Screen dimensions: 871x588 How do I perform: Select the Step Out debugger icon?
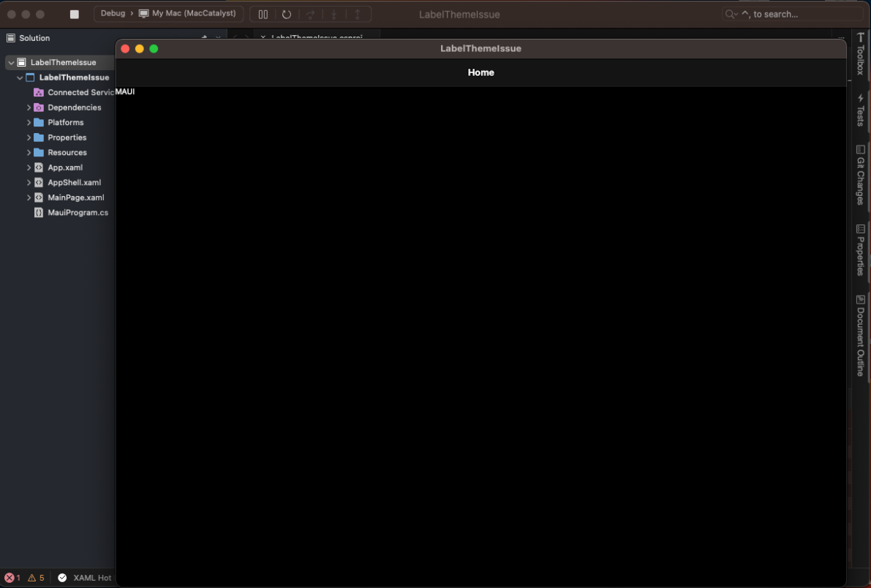coord(357,14)
